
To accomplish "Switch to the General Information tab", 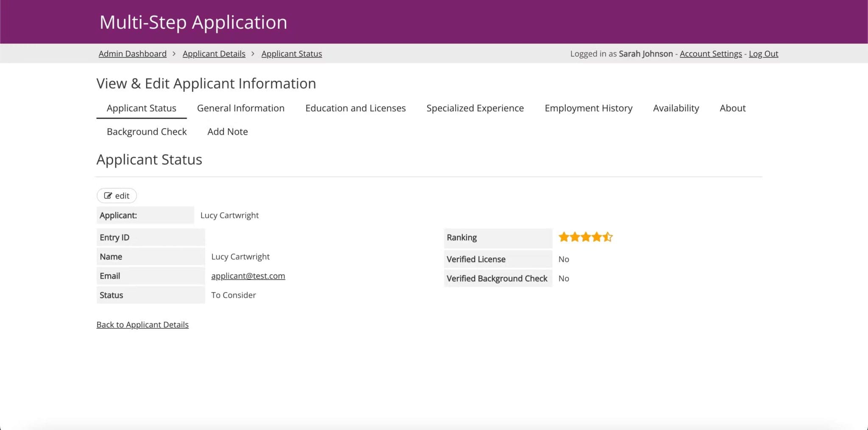I will pyautogui.click(x=240, y=108).
